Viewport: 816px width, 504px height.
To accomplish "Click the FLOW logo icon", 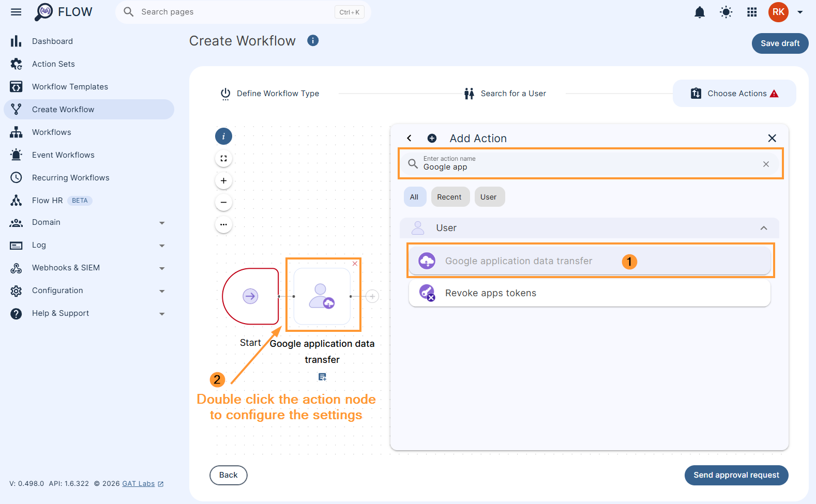I will [x=44, y=12].
